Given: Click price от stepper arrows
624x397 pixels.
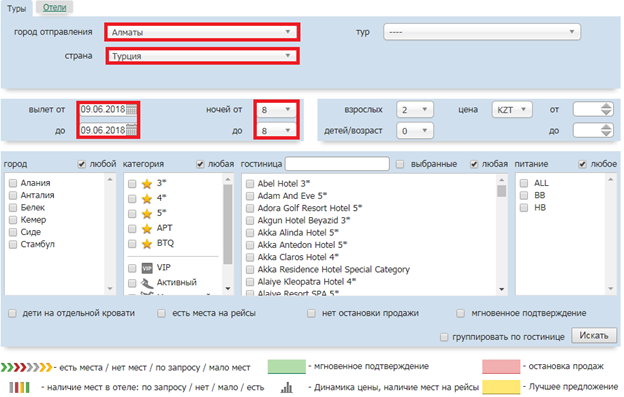Looking at the screenshot, I should tap(606, 109).
